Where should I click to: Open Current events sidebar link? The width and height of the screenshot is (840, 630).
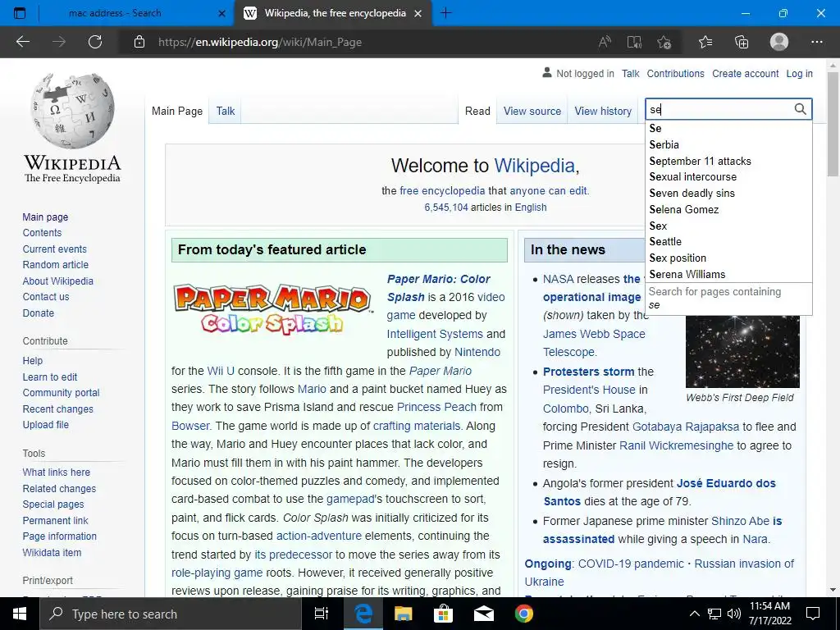pos(55,249)
